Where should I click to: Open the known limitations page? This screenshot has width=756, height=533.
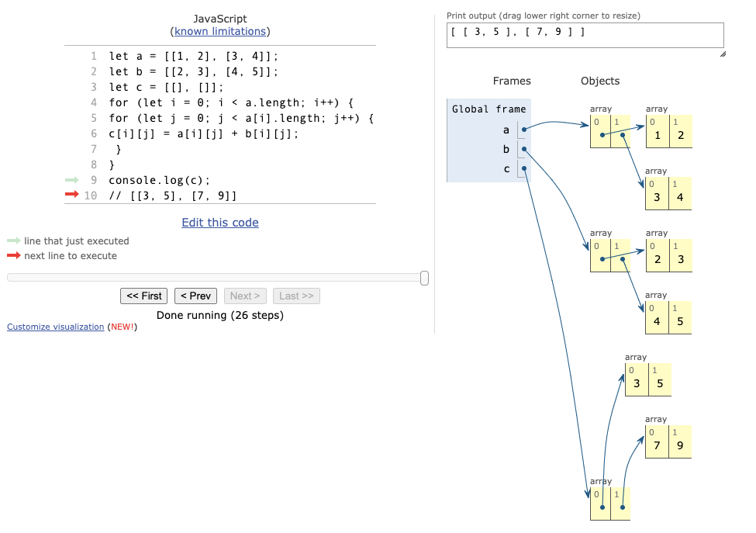click(219, 31)
